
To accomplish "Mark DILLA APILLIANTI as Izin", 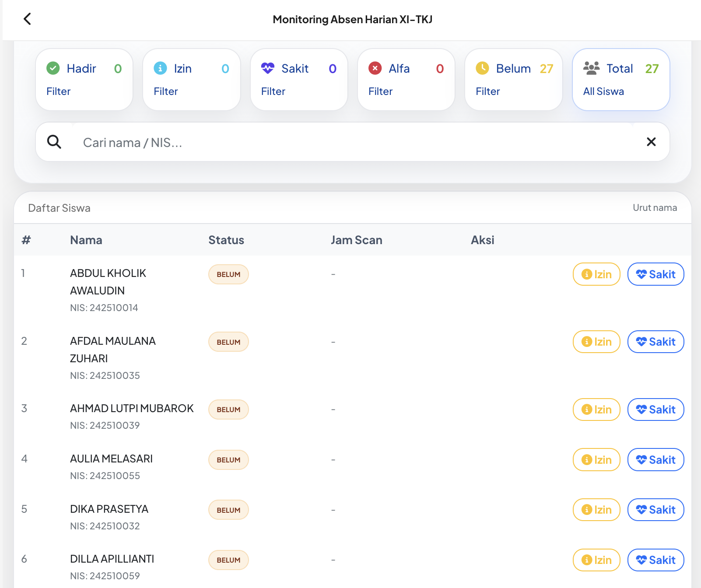I will click(596, 560).
